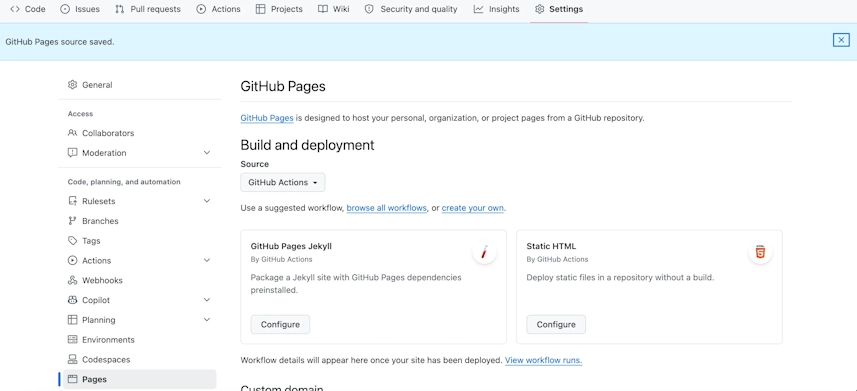Image resolution: width=857 pixels, height=391 pixels.
Task: Click the book icon beside Wiki
Action: 322,9
